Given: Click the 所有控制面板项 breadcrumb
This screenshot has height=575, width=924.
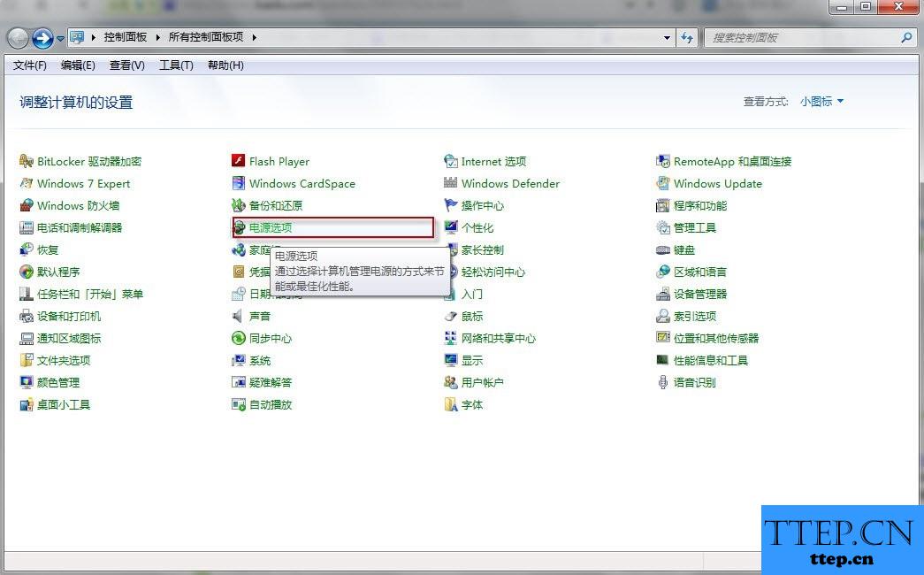Looking at the screenshot, I should pyautogui.click(x=206, y=37).
